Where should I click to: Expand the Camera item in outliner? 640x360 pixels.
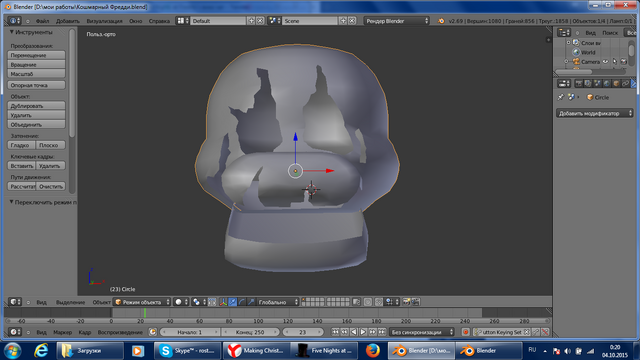[x=567, y=62]
